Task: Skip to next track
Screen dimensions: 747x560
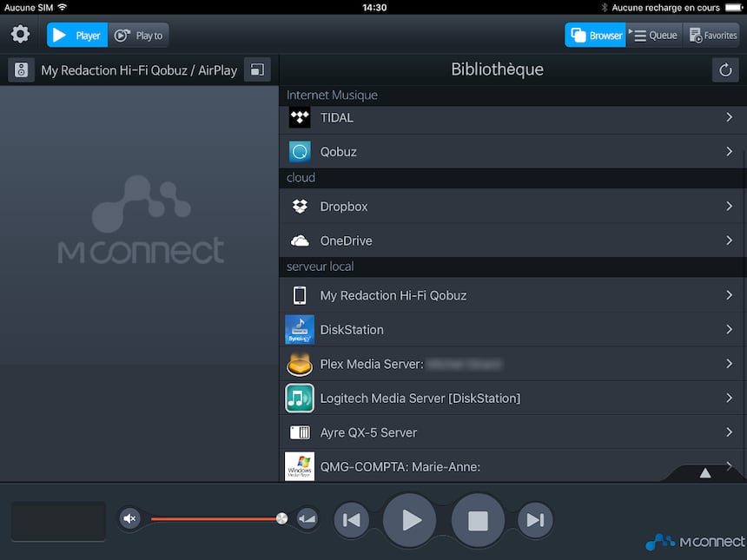Action: (535, 519)
